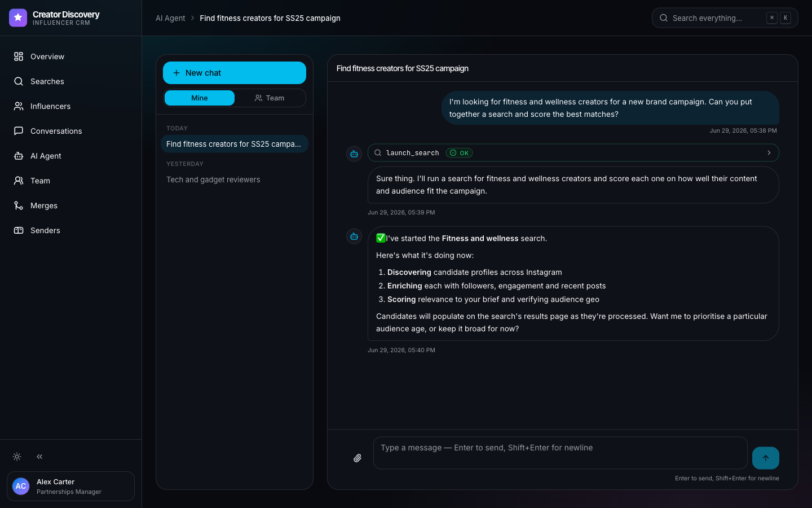The image size is (812, 508).
Task: Send the message with arrow button
Action: [766, 458]
